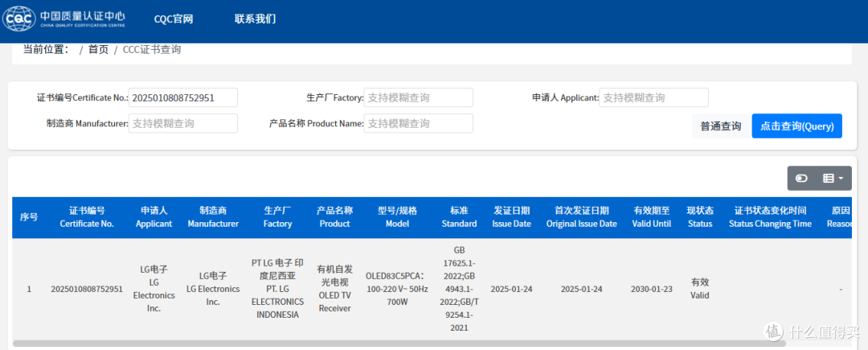The image size is (868, 350).
Task: Click the 生产厂 Factory column header
Action: click(277, 217)
